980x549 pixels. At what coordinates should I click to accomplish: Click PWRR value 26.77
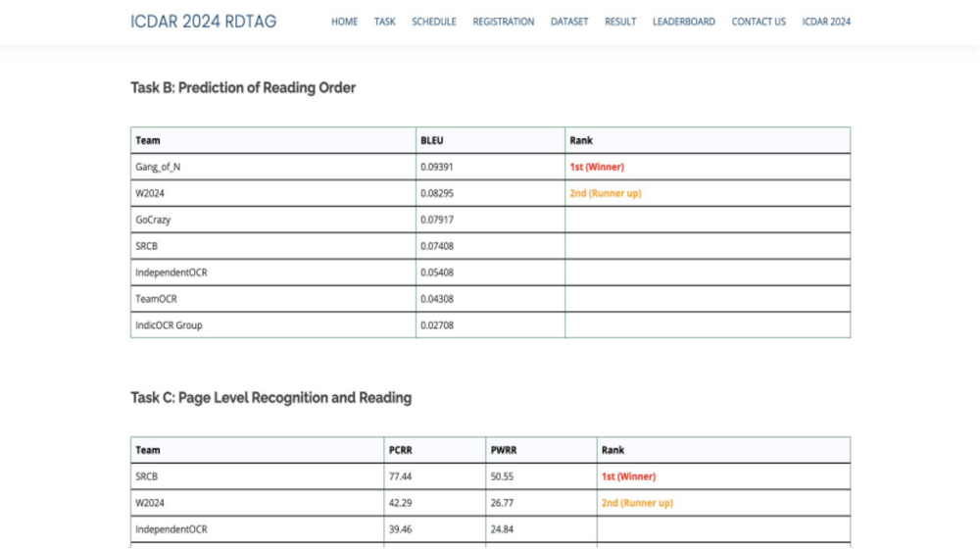(x=502, y=503)
